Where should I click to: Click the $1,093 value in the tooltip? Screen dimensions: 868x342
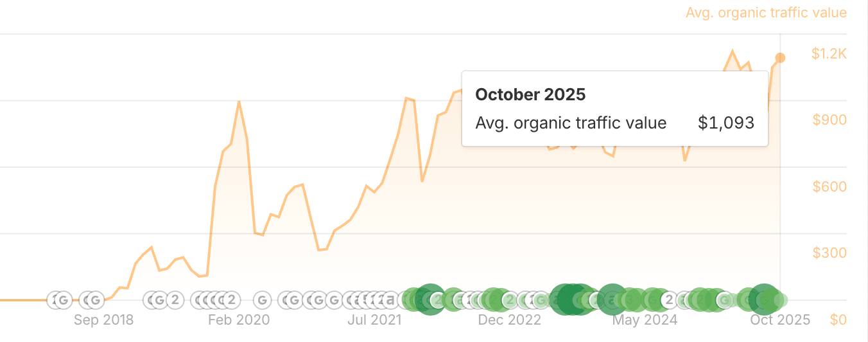[x=725, y=123]
